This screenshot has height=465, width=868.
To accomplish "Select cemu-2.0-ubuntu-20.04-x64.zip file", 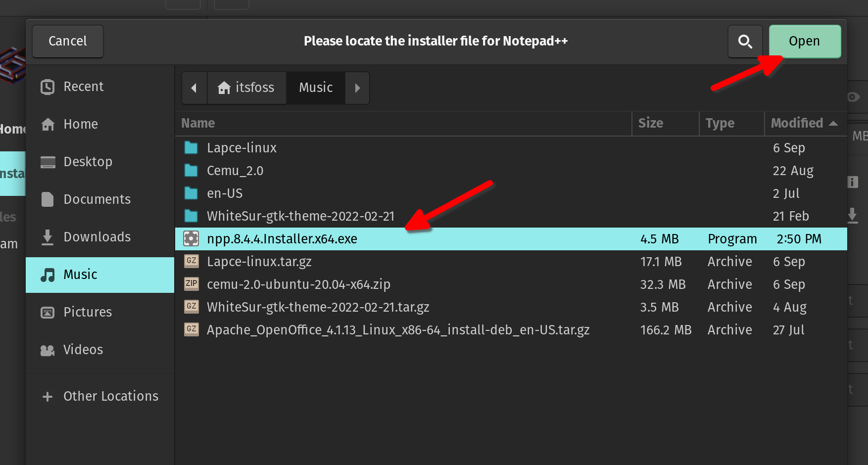I will tap(511, 284).
